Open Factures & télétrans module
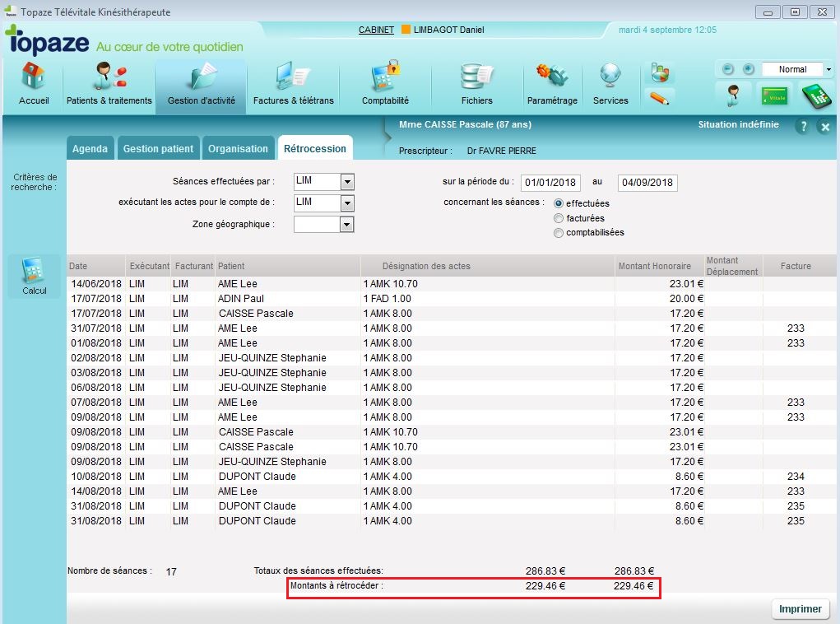Screen dimensions: 840x624 (293, 83)
